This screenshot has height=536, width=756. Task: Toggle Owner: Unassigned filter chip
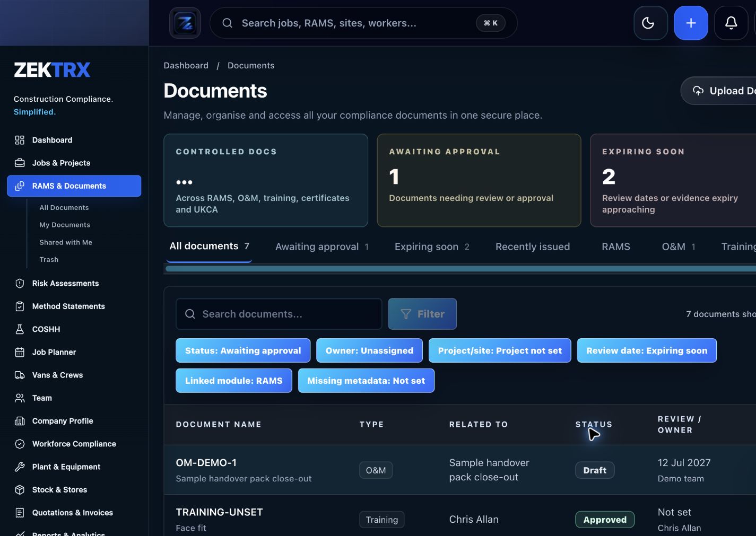[369, 350]
